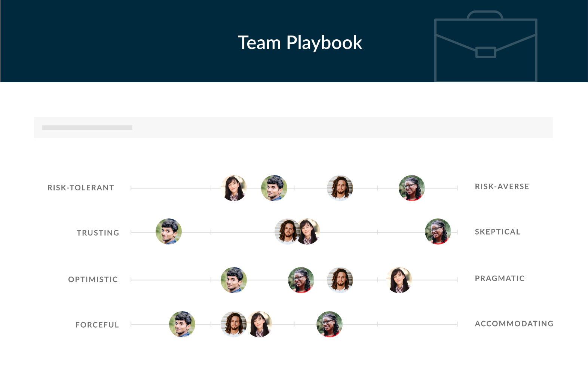
Task: Click the avatar nearest the Trusting label
Action: pyautogui.click(x=169, y=232)
